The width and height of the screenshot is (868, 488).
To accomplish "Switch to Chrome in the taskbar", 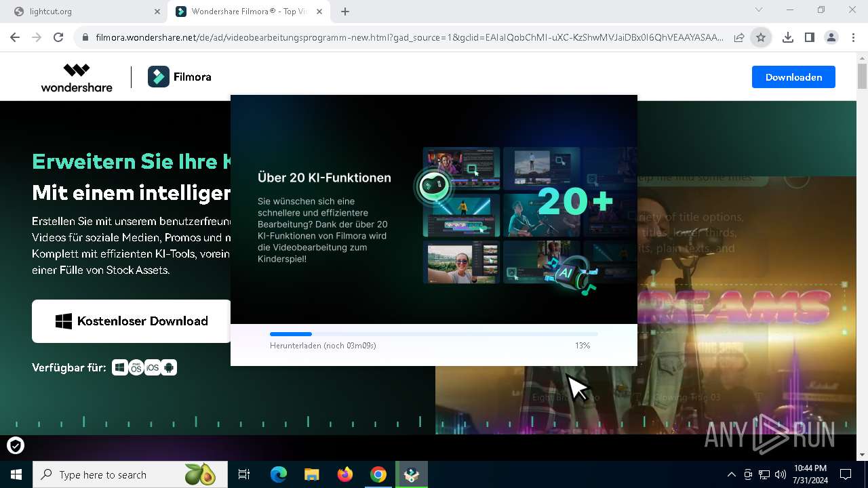I will (378, 474).
